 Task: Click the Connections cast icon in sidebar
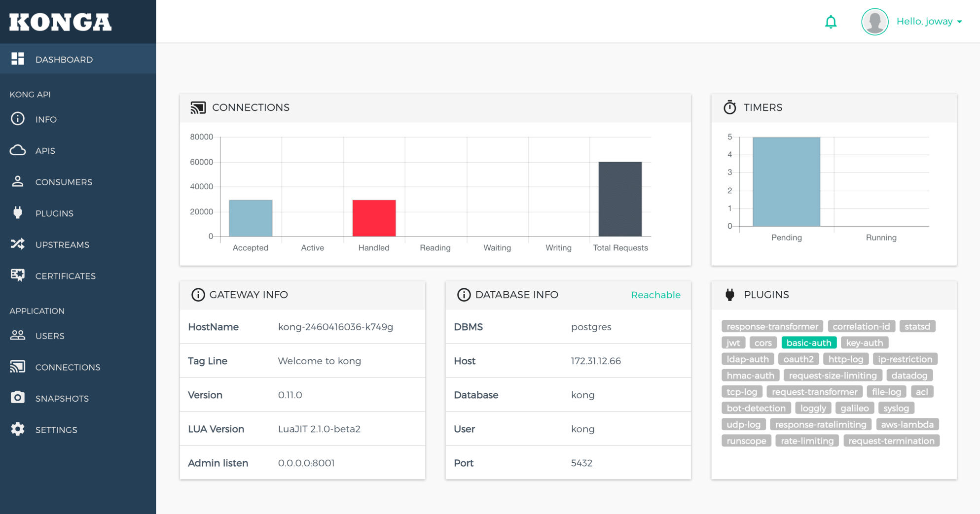point(18,367)
